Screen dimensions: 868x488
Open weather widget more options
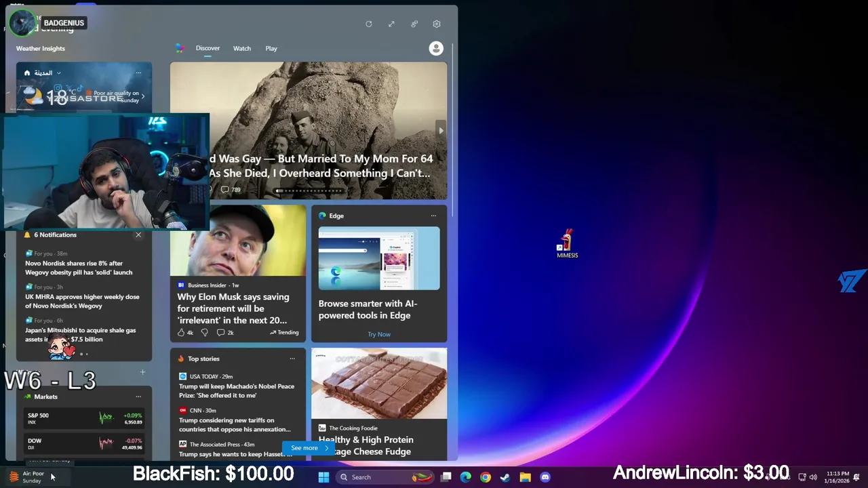click(x=138, y=73)
